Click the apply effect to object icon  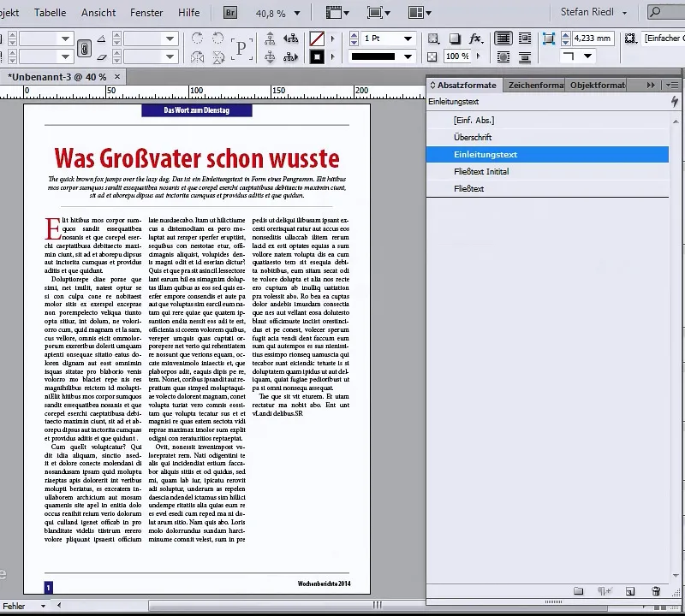coord(433,38)
